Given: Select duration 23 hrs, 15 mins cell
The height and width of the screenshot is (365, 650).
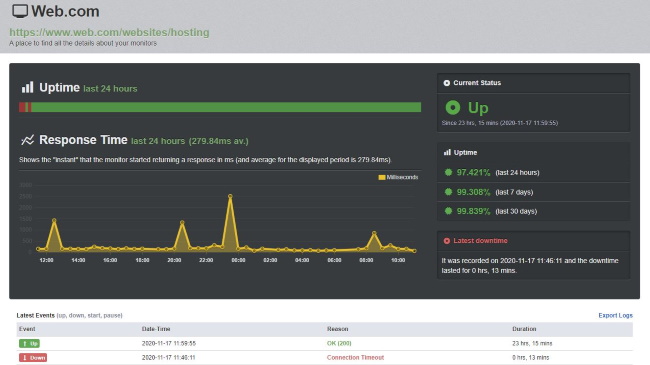Looking at the screenshot, I should tap(532, 343).
